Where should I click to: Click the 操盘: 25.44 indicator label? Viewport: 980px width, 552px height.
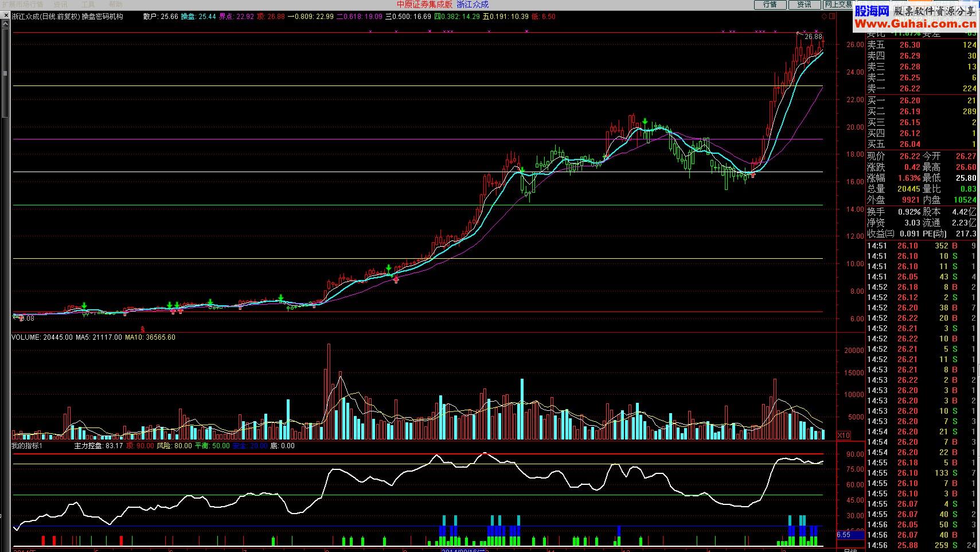tap(198, 17)
